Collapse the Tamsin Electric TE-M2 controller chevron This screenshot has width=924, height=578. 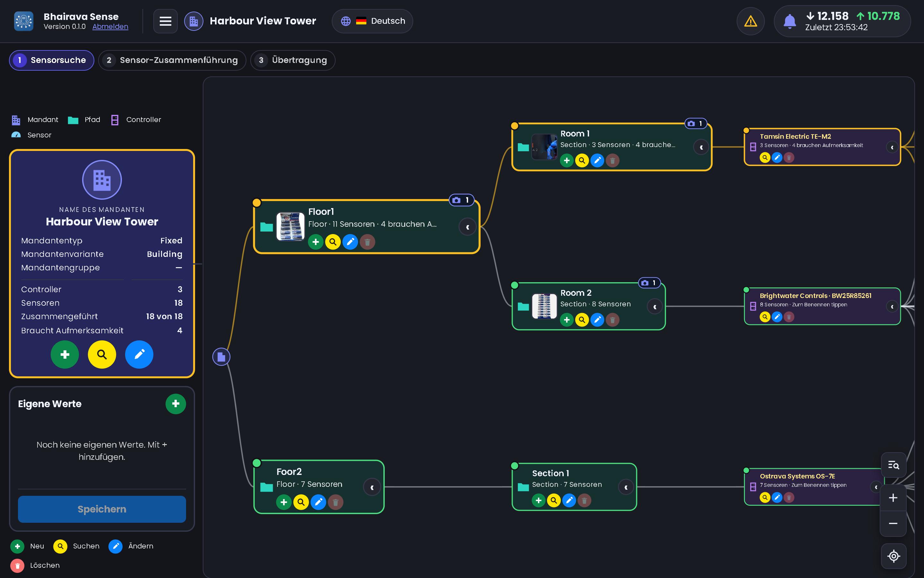click(x=892, y=147)
